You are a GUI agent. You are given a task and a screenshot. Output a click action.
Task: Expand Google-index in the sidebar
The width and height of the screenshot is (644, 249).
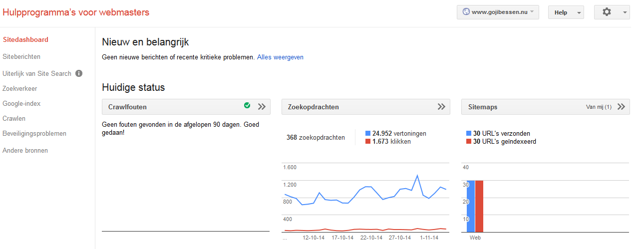coord(21,104)
